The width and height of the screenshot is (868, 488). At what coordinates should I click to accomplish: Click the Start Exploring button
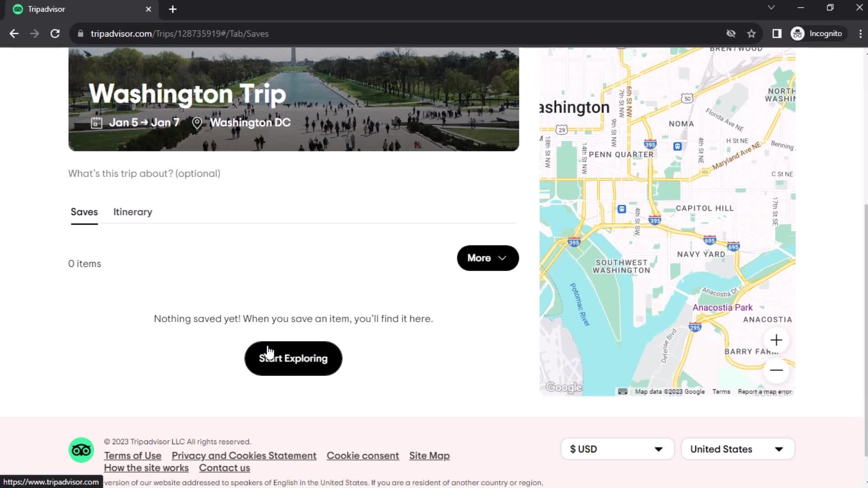click(x=292, y=358)
